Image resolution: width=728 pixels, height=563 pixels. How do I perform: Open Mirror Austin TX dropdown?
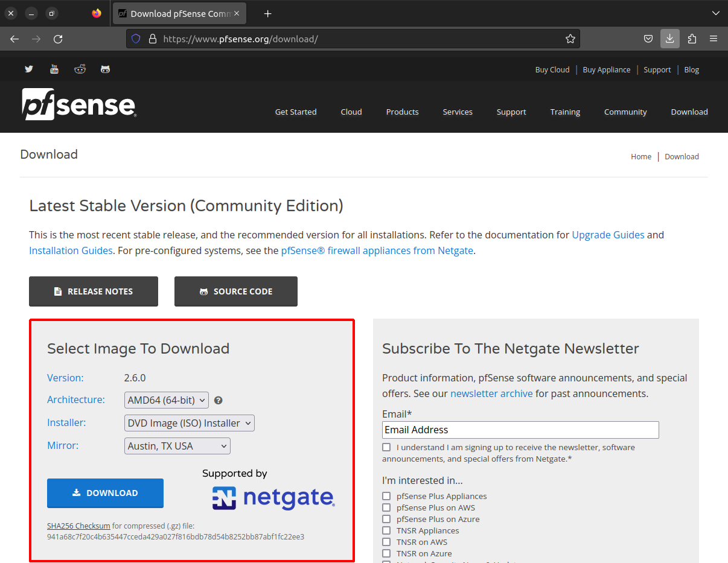tap(177, 446)
